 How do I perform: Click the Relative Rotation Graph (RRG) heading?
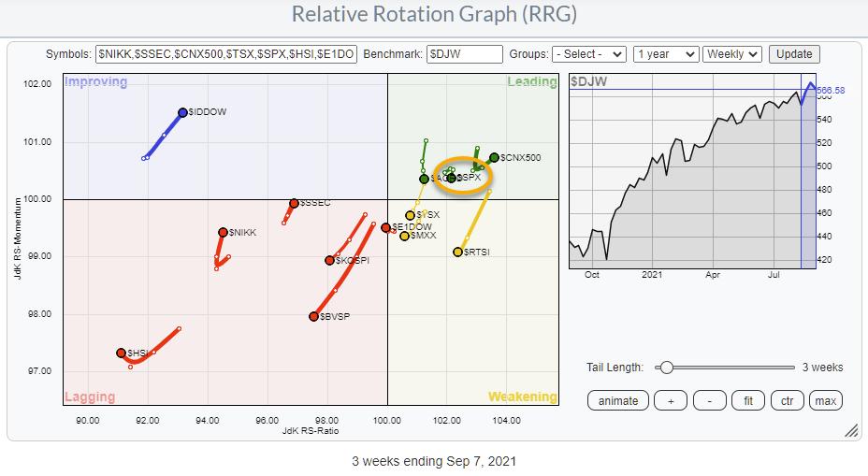tap(434, 14)
